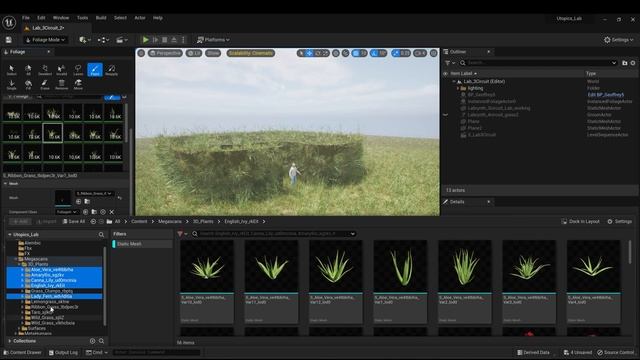
Task: Open the Content Drawer
Action: coord(22,352)
